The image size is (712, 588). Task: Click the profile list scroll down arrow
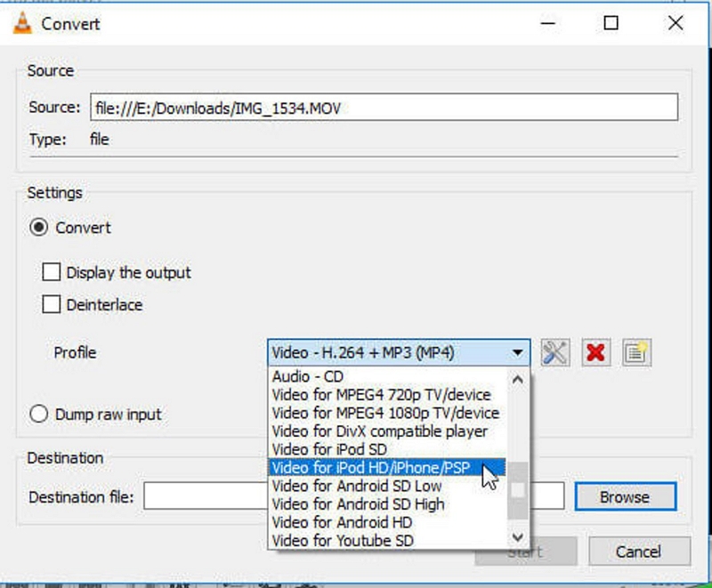tap(517, 537)
